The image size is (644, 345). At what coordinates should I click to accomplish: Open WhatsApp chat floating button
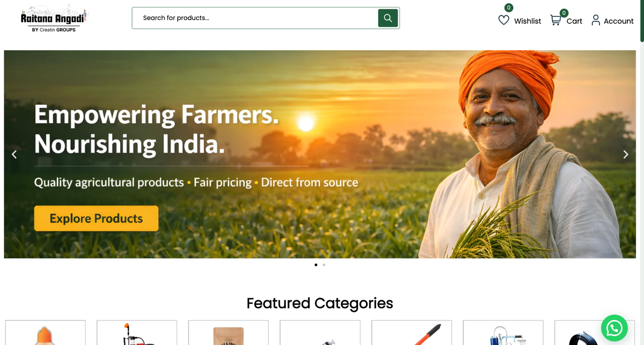click(x=614, y=328)
